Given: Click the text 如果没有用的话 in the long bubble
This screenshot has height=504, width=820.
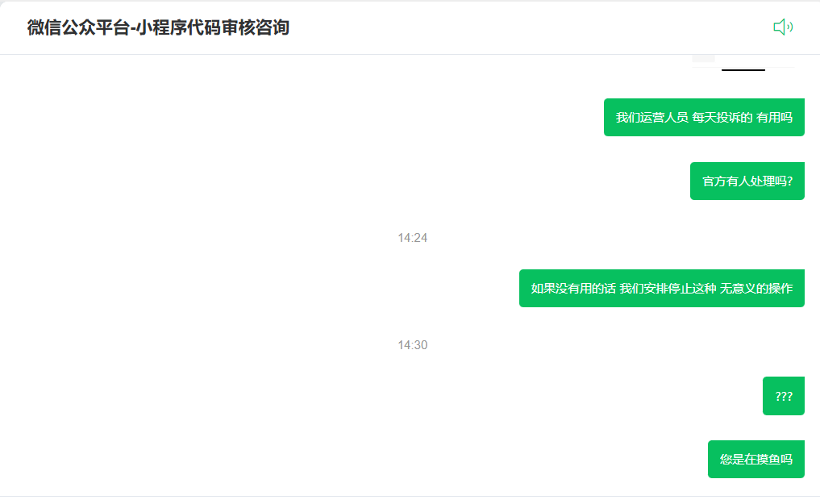Looking at the screenshot, I should [573, 288].
